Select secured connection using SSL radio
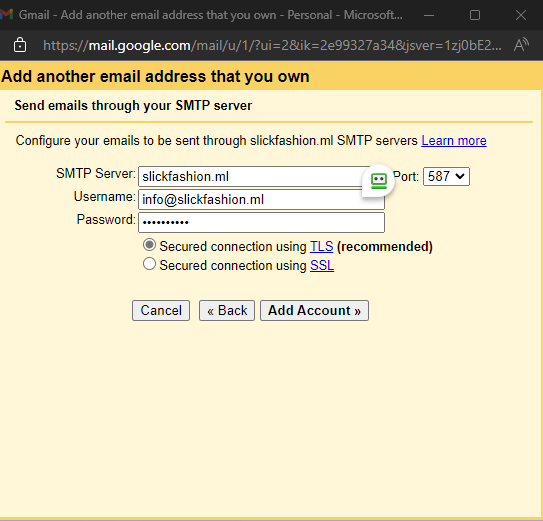This screenshot has width=543, height=521. tap(149, 264)
